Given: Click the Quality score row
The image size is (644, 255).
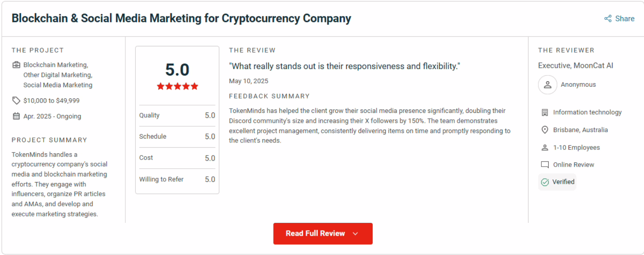Looking at the screenshot, I should pos(177,115).
